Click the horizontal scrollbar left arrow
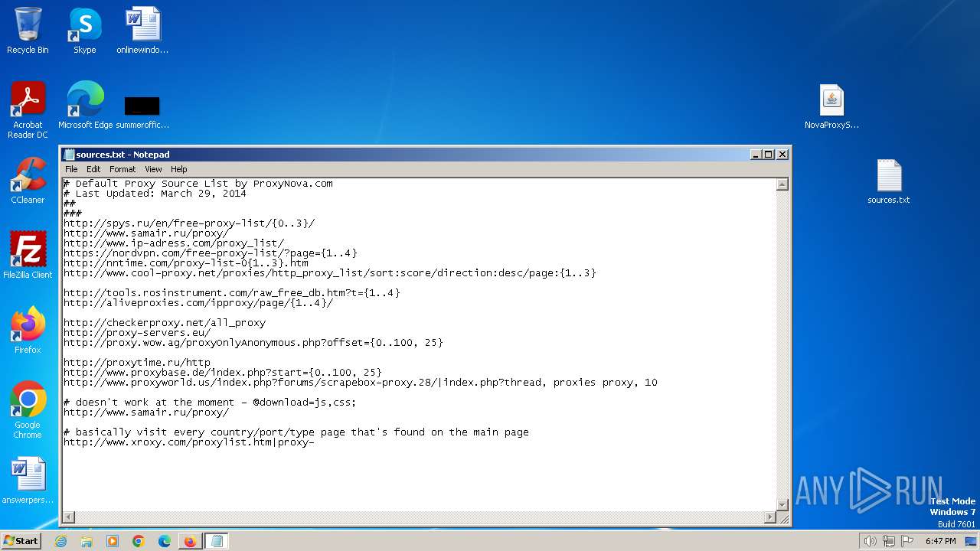This screenshot has width=980, height=551. pos(68,517)
